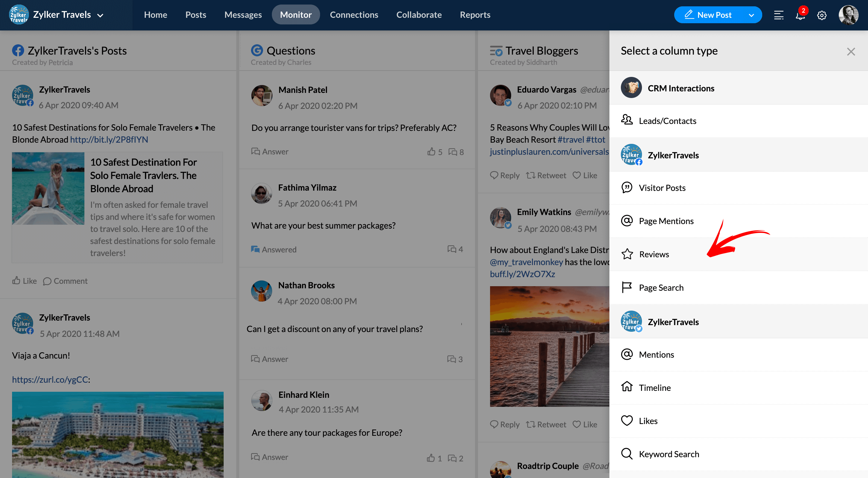Close the Select a column type panel

(x=851, y=52)
